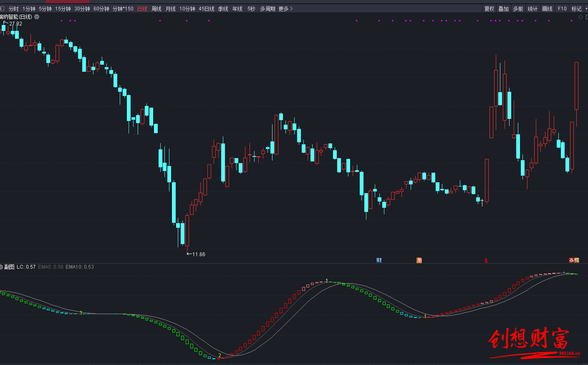588x365 pixels.
Task: Open the 分钟*150 custom period
Action: point(123,9)
